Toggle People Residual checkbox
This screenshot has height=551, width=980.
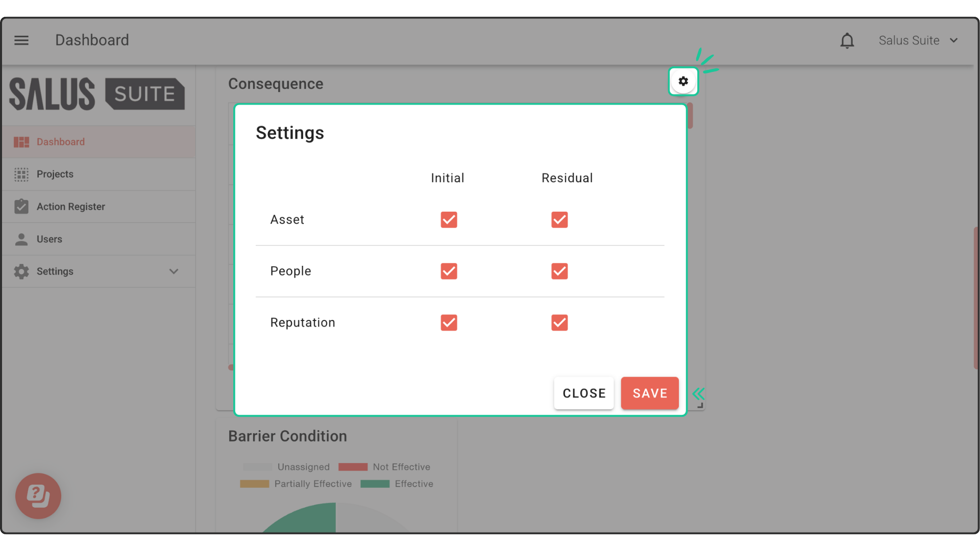[x=559, y=271]
